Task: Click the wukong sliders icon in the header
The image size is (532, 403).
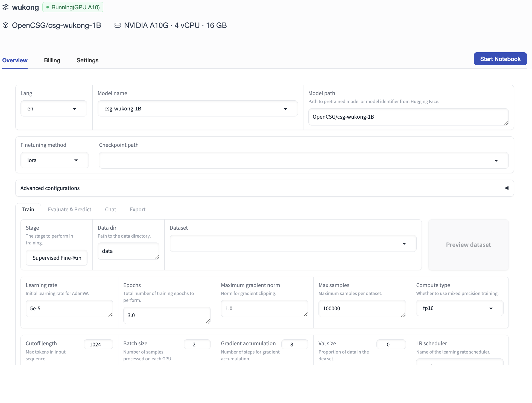Action: point(5,7)
